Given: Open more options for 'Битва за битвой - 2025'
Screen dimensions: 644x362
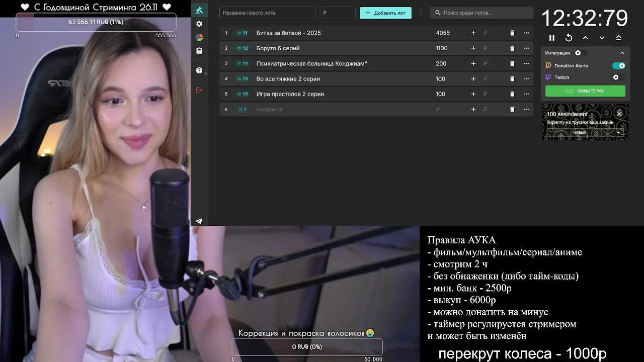Looking at the screenshot, I should click(x=526, y=33).
